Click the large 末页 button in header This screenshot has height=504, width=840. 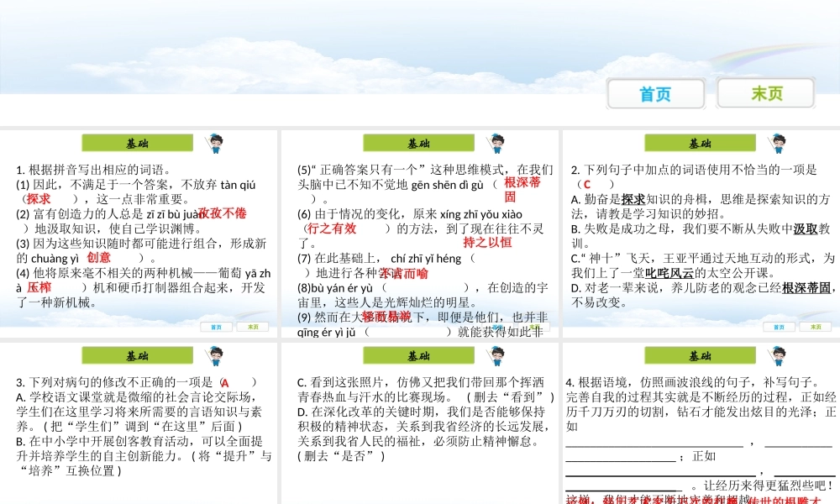point(766,93)
